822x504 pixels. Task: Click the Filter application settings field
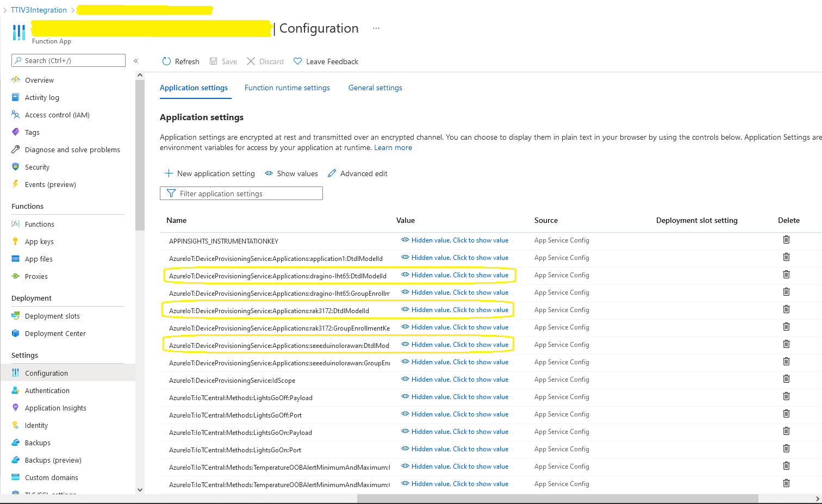click(x=241, y=194)
